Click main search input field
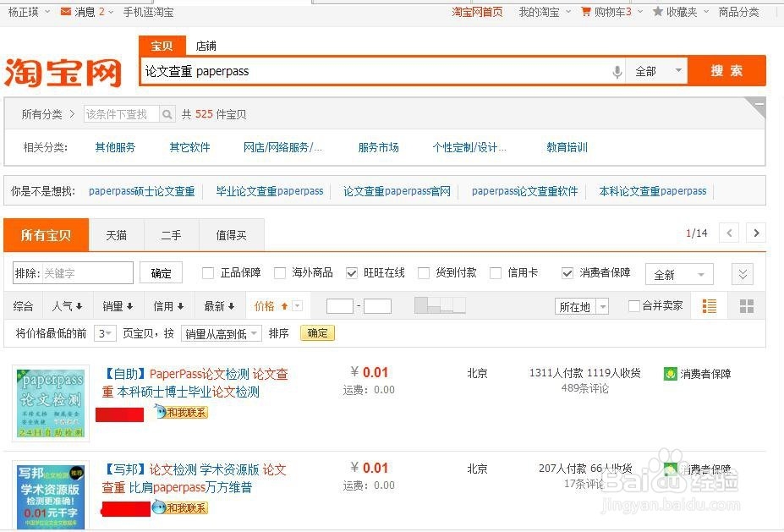The width and height of the screenshot is (784, 532). click(x=375, y=71)
